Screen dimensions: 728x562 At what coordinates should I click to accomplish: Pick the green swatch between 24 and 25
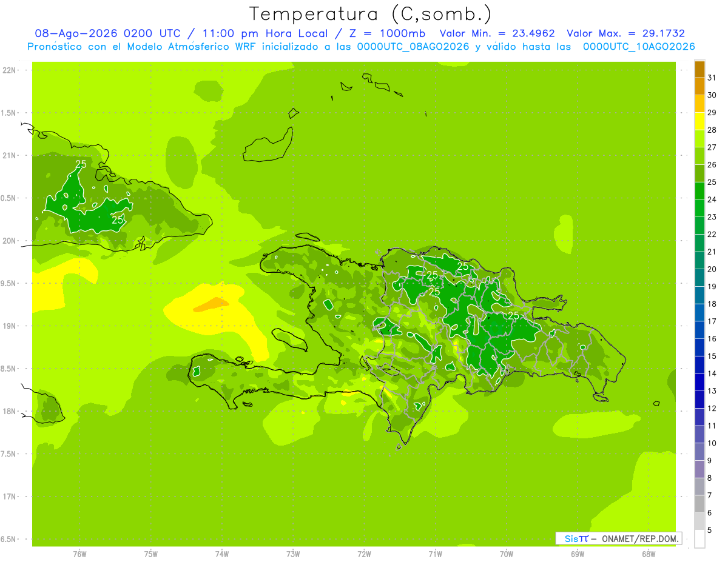tap(699, 190)
